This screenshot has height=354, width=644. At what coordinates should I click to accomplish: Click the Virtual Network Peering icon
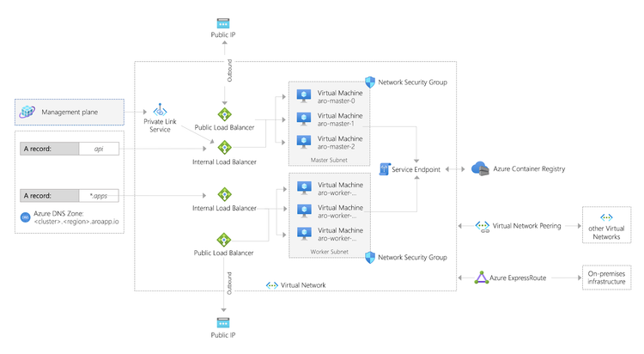click(483, 226)
